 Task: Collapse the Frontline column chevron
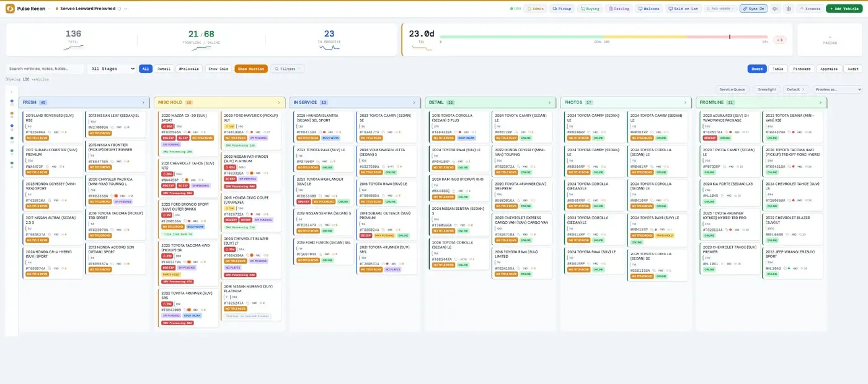820,103
